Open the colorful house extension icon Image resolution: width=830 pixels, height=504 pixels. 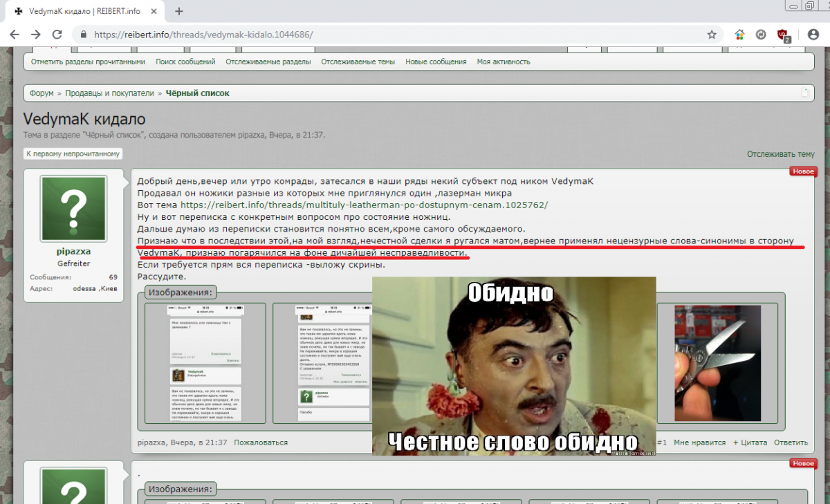[739, 34]
